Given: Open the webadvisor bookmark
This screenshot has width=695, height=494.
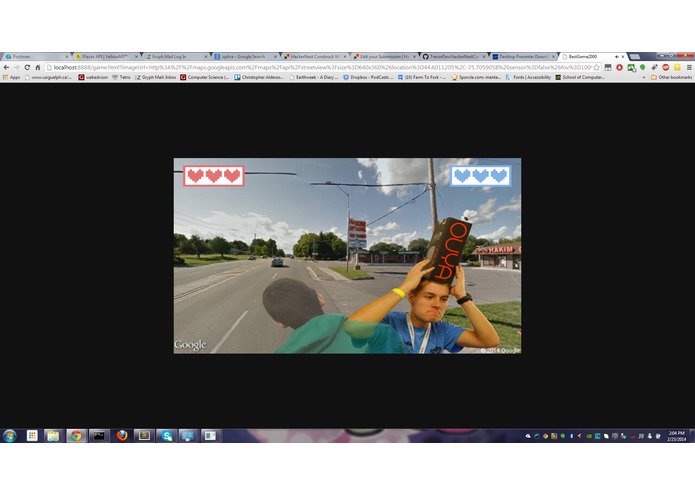Looking at the screenshot, I should 93,77.
